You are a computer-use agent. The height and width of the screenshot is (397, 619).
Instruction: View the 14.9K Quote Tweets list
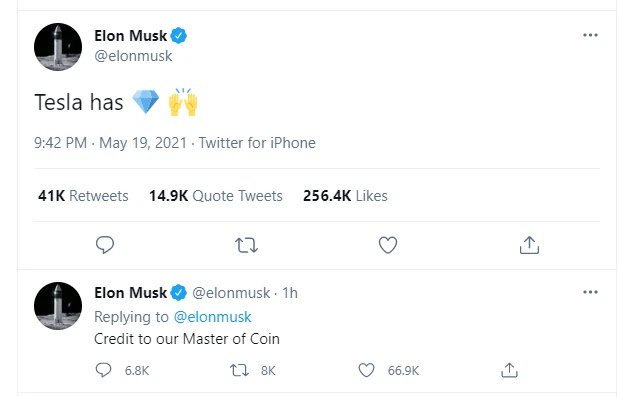click(216, 196)
